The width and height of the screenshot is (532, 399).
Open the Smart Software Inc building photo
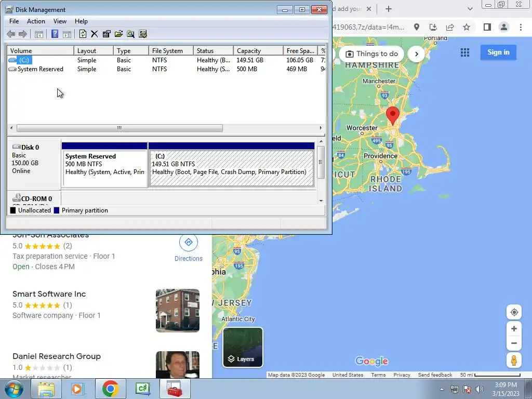pyautogui.click(x=178, y=311)
